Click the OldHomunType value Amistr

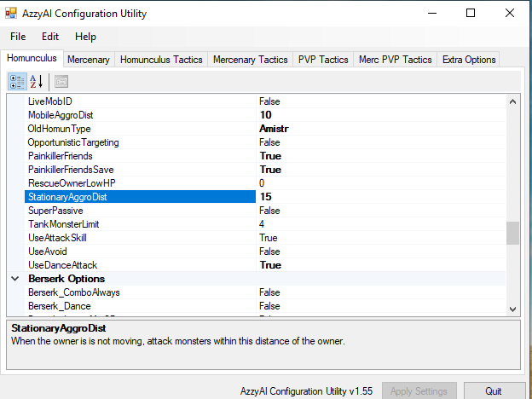coord(275,129)
